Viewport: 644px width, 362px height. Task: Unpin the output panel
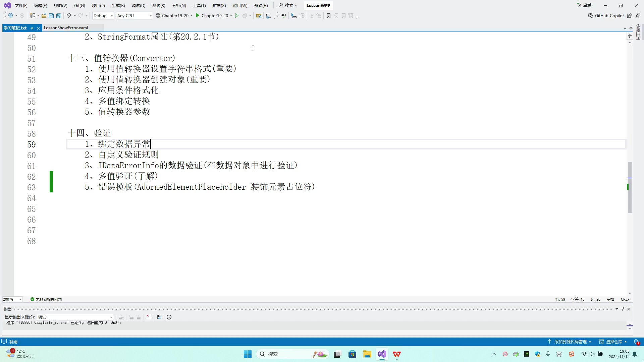click(623, 309)
